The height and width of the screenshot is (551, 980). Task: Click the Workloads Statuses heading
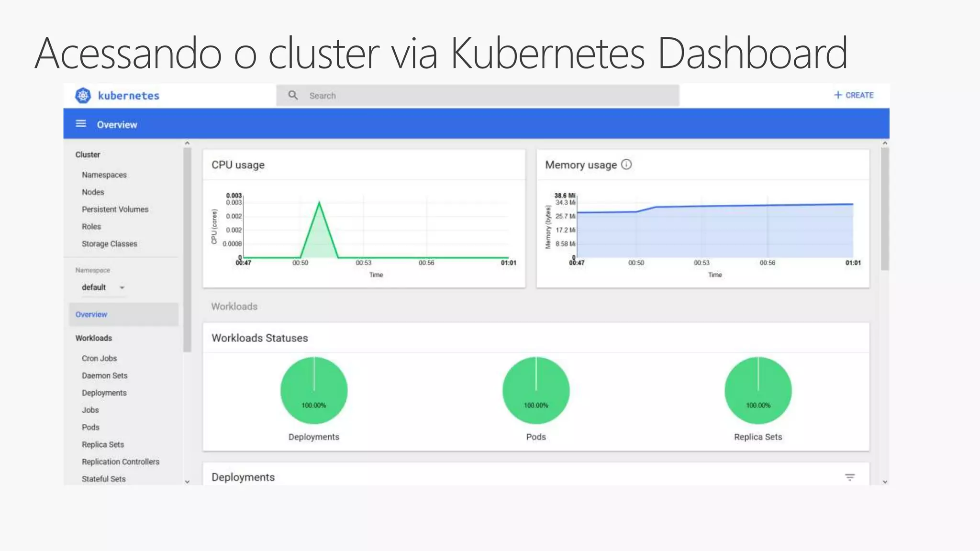click(x=260, y=338)
